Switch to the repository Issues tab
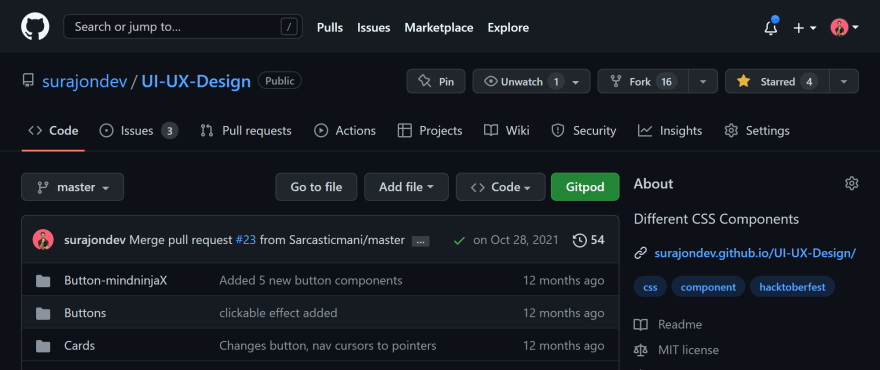Viewport: 880px width, 370px height. tap(139, 131)
